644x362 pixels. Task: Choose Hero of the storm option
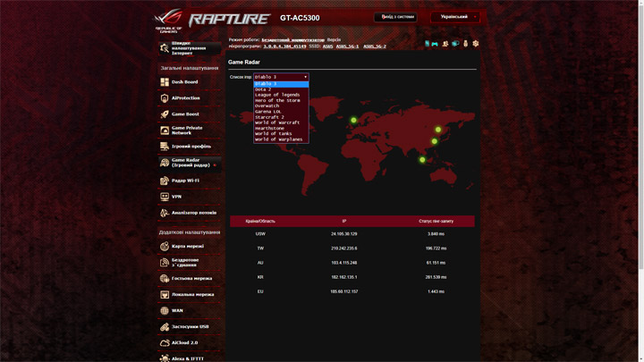point(281,100)
